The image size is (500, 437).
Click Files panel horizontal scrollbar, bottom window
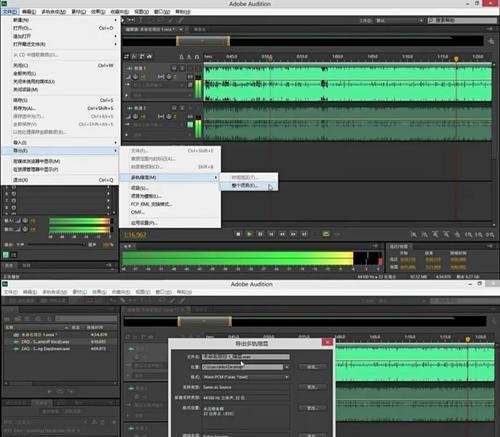[61, 383]
